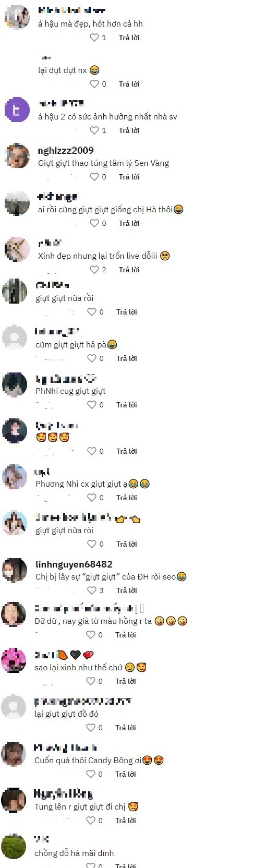Tap heart under "Xinh đẹp nhưng lại trốn live"
Screen dimensions: 254x868
(94, 270)
